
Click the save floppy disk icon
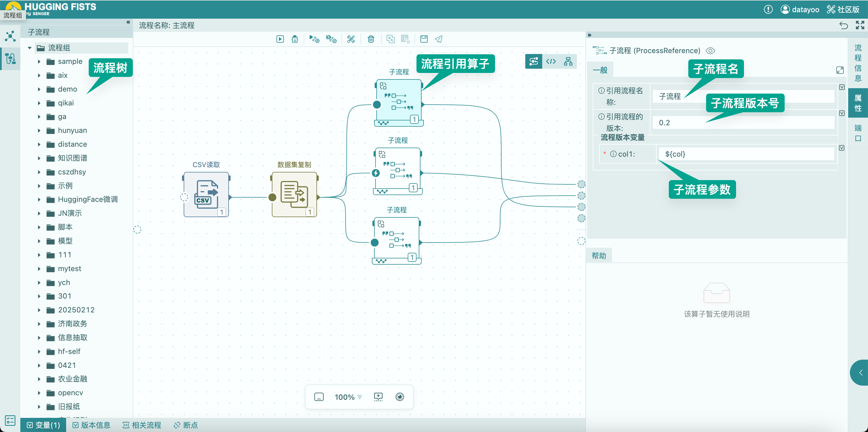[424, 39]
